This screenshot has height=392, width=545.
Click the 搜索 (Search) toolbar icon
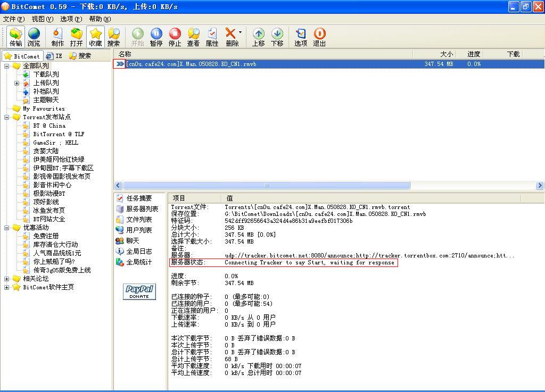[114, 37]
